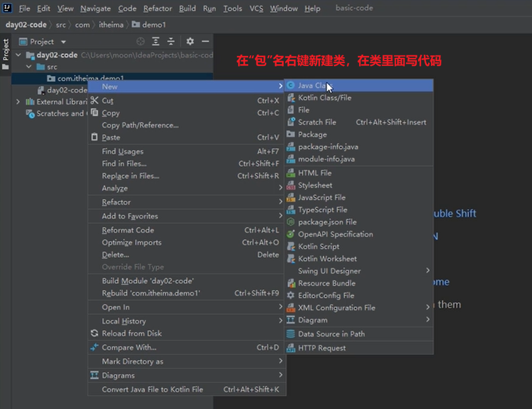Click the Data Source in Path icon

point(291,334)
